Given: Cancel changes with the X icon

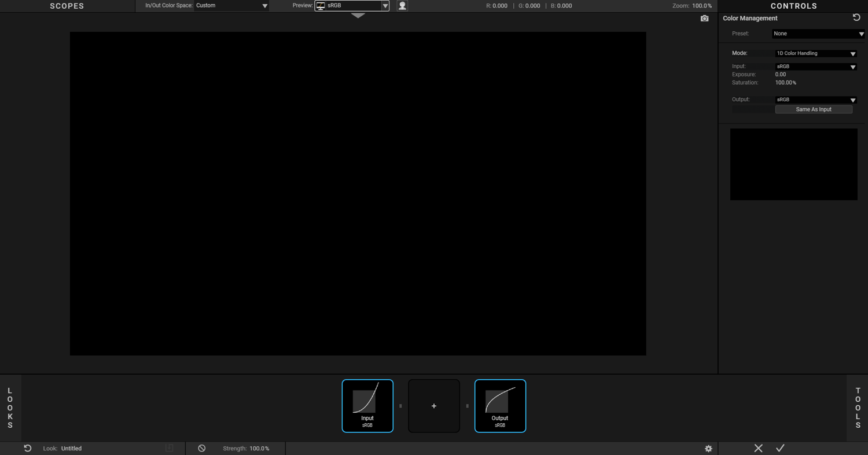Looking at the screenshot, I should click(758, 448).
